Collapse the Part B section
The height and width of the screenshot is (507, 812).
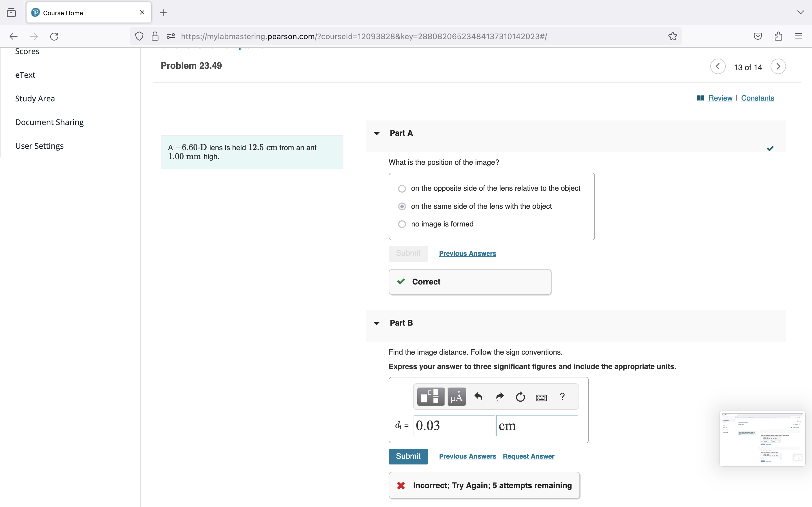(376, 323)
